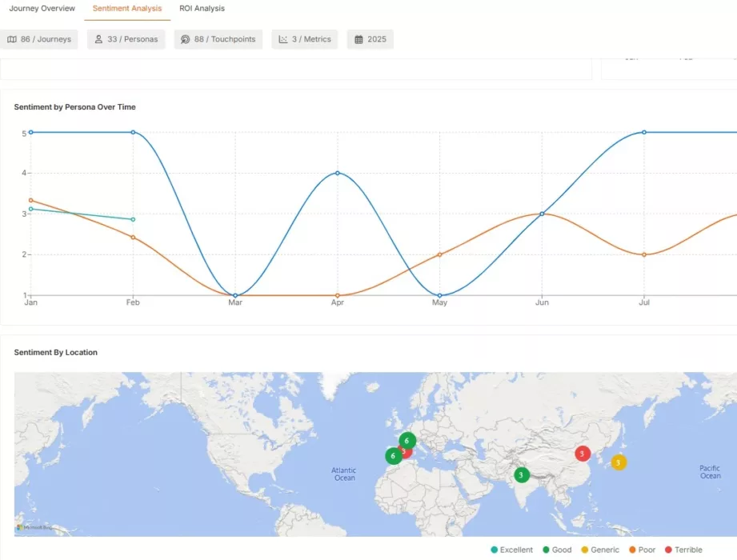The width and height of the screenshot is (737, 560).
Task: Toggle the Terrible legend item
Action: (684, 550)
